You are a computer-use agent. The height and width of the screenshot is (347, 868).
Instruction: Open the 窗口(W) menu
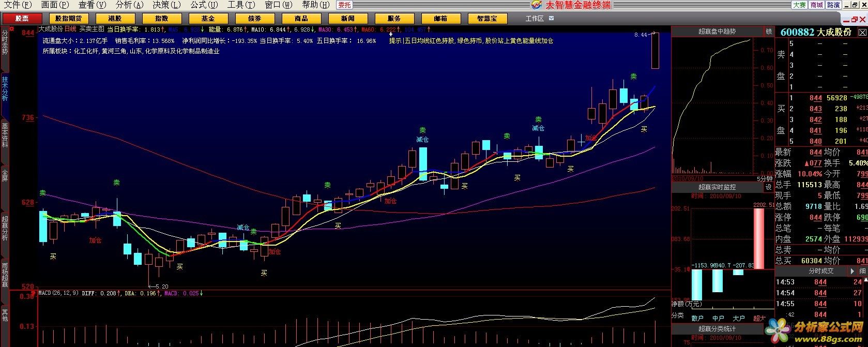tap(278, 5)
